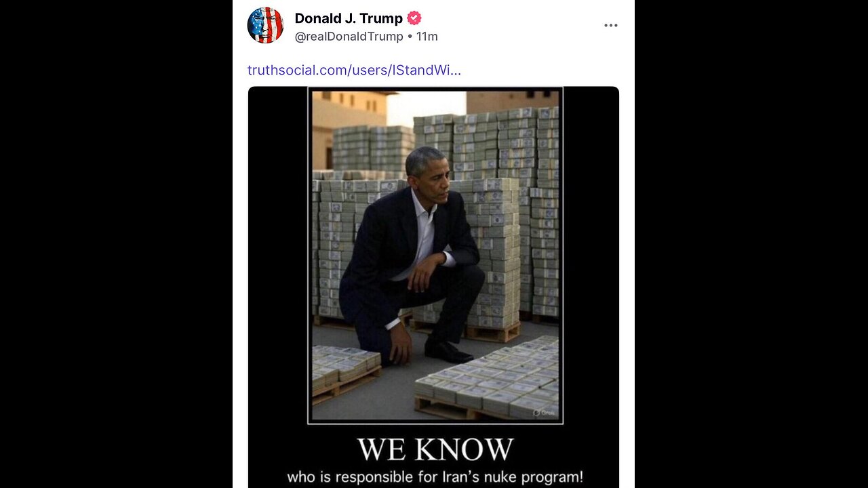
Task: Click the WE KNOW caption heading
Action: tap(435, 449)
